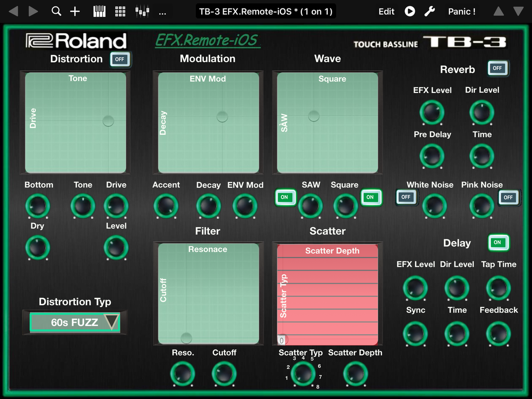Click the Square level knob
This screenshot has width=532, height=399.
(346, 206)
